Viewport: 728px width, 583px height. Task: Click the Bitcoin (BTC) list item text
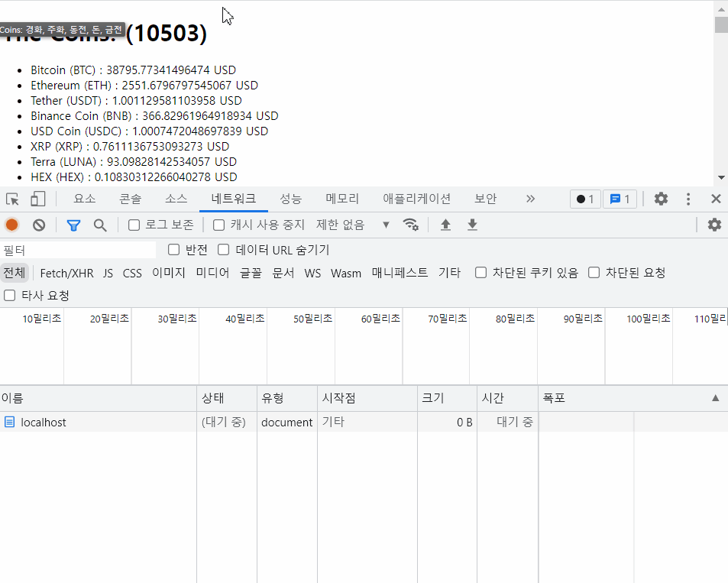[133, 70]
